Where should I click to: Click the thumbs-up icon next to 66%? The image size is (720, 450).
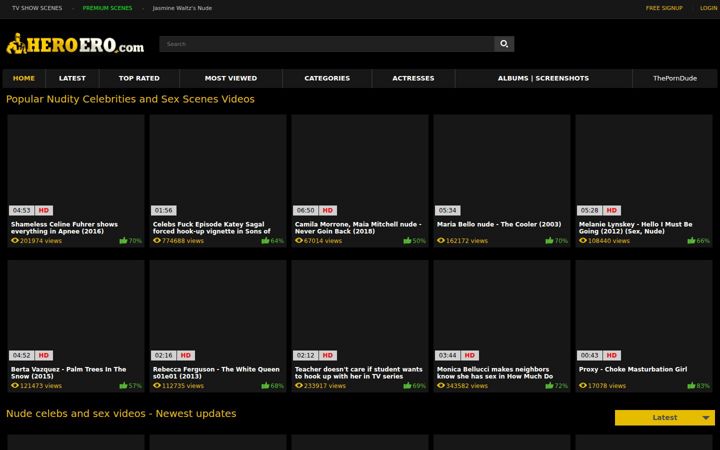click(x=691, y=241)
